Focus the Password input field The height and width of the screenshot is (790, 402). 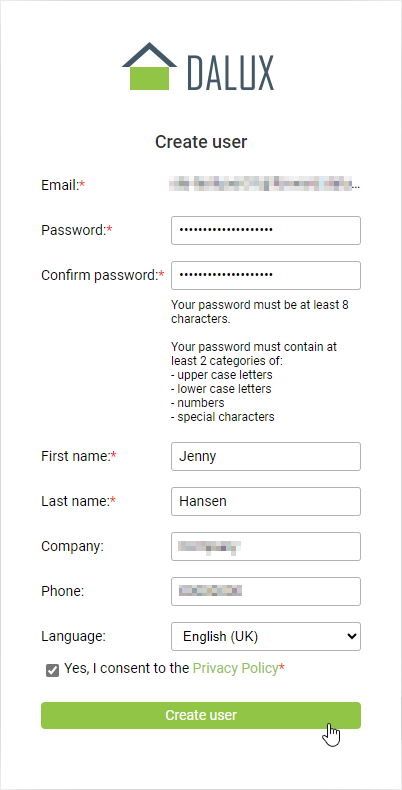[266, 230]
